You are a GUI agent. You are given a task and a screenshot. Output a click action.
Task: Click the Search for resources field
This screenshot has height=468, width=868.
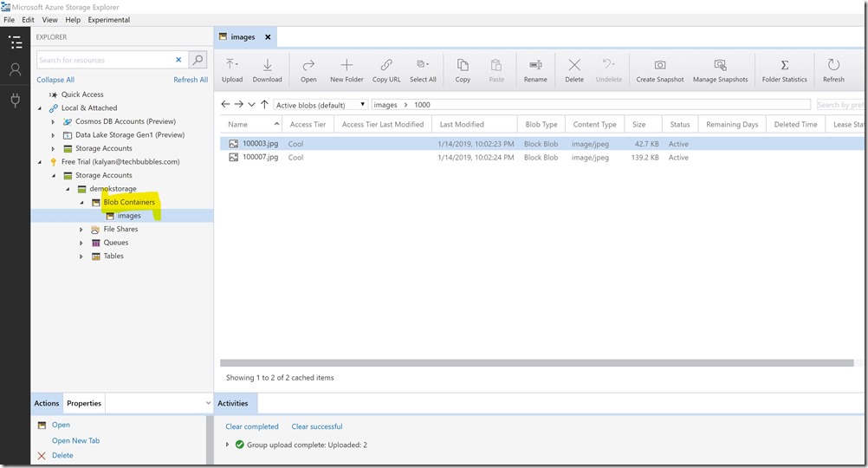point(105,60)
